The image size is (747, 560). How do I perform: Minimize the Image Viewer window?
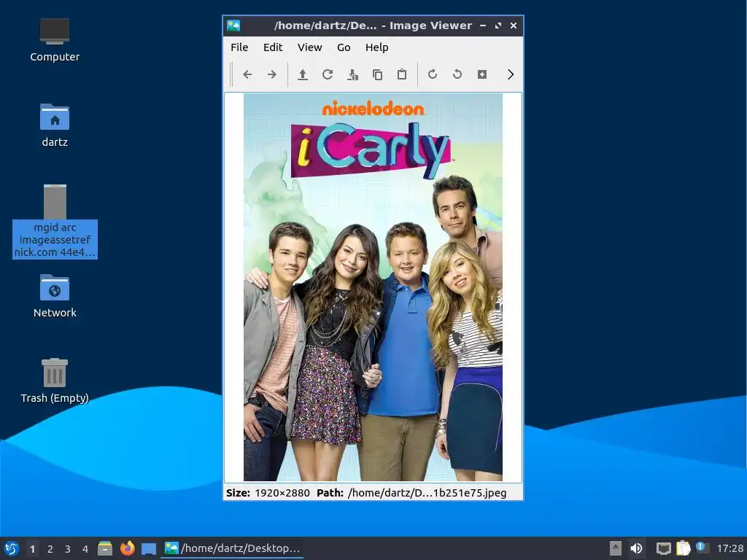(483, 26)
